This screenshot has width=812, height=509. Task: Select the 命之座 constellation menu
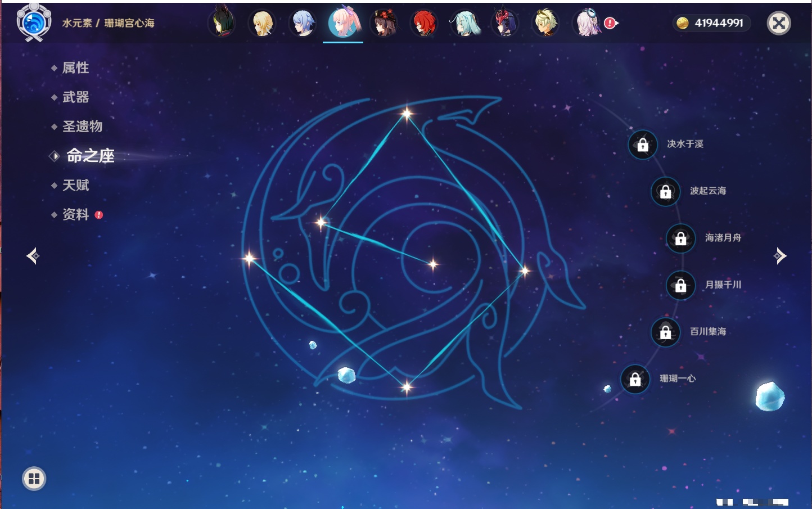click(x=90, y=156)
